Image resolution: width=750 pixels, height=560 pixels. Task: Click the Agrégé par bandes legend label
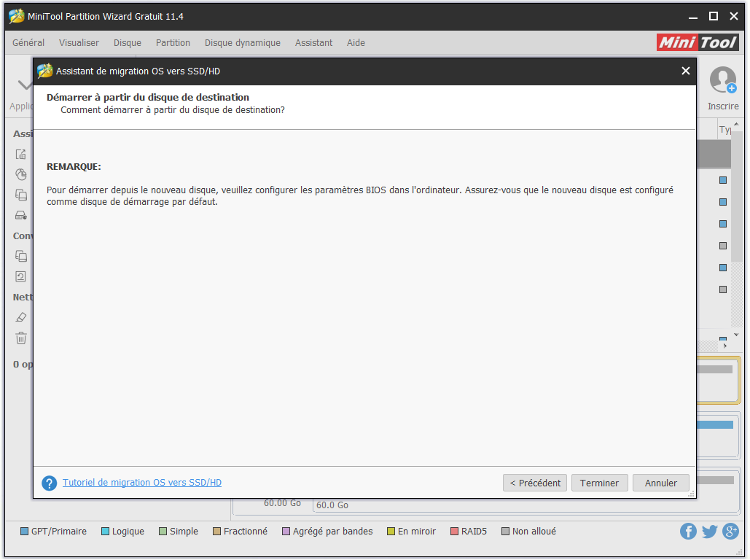coord(332,532)
